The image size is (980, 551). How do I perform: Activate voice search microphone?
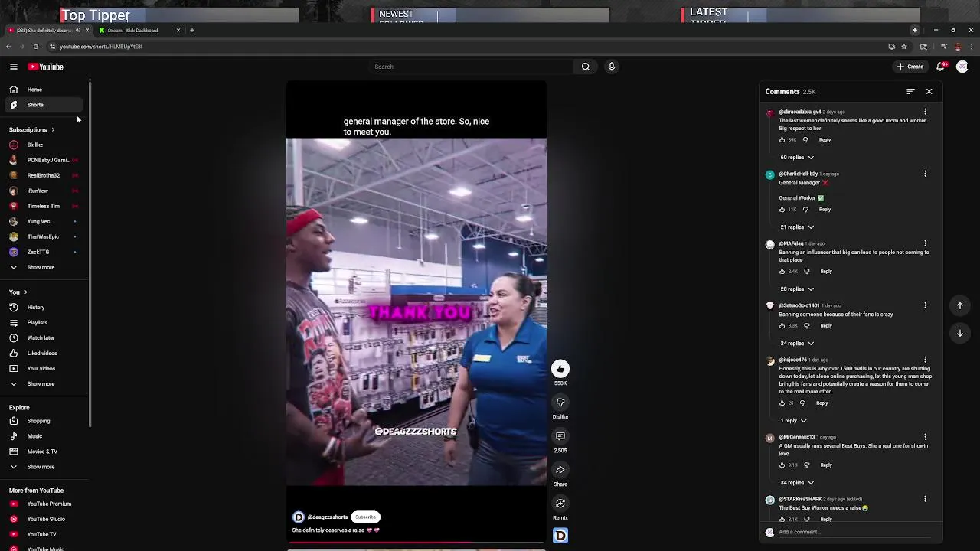click(x=611, y=67)
